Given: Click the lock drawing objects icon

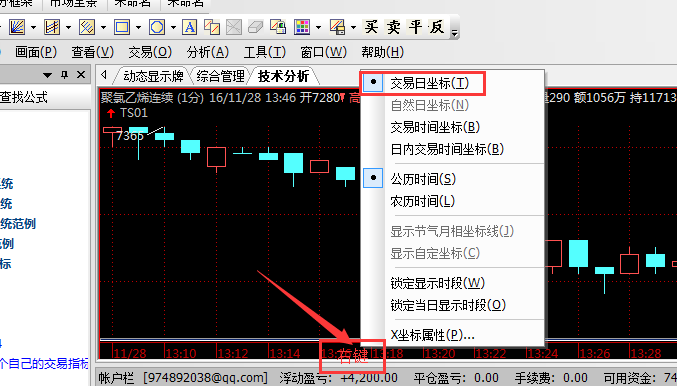Looking at the screenshot, I should [x=278, y=27].
